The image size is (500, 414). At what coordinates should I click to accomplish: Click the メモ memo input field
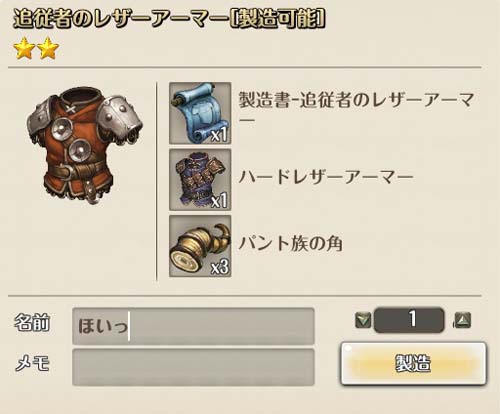(193, 367)
